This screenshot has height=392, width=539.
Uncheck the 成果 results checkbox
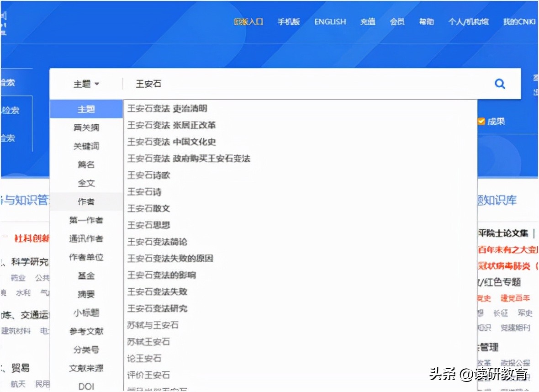pyautogui.click(x=481, y=121)
